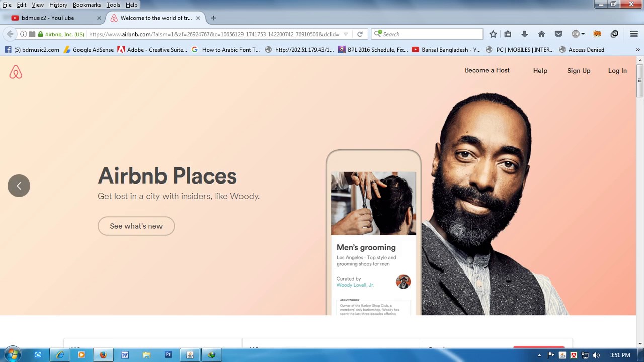Open a new tab with plus button
The image size is (644, 362).
213,18
